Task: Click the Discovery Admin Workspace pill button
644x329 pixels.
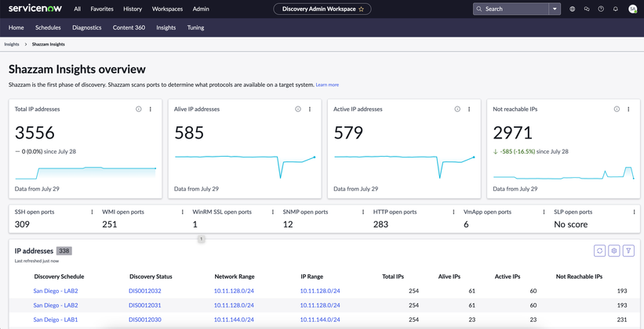Action: [322, 9]
